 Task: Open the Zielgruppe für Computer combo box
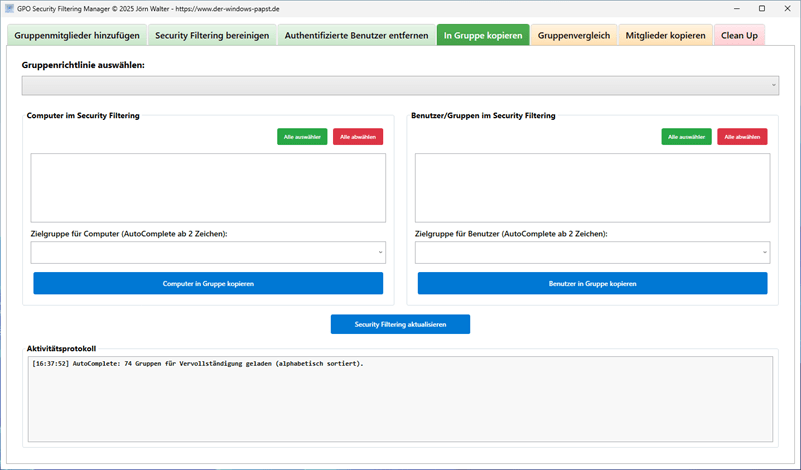coord(208,252)
